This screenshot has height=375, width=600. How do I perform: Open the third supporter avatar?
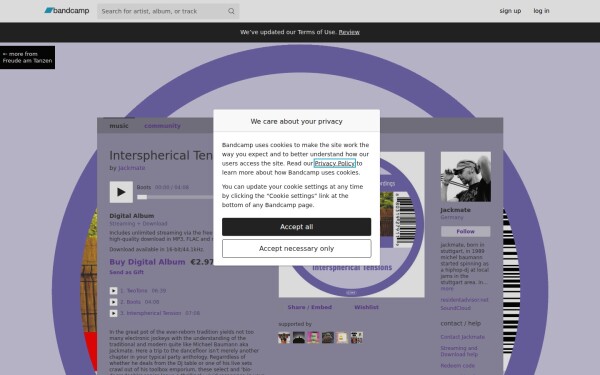(313, 338)
